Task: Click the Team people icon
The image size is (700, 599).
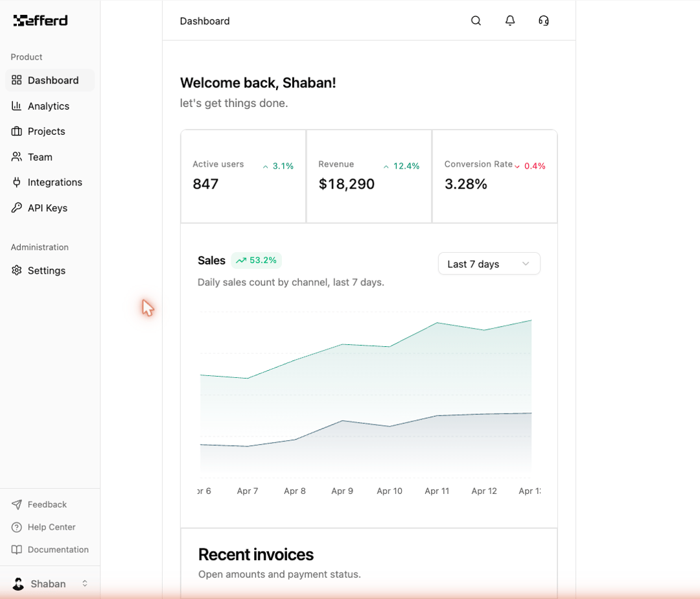Action: 16,157
